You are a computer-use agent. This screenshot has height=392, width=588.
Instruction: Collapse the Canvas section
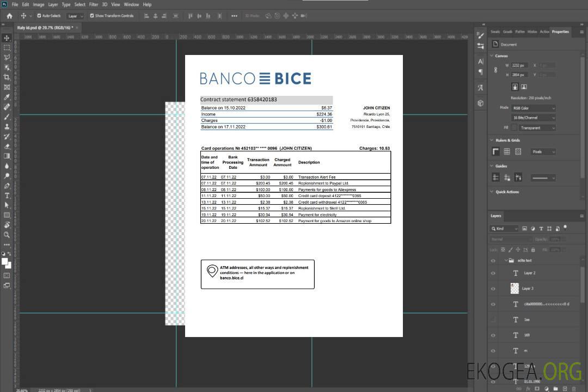point(492,56)
